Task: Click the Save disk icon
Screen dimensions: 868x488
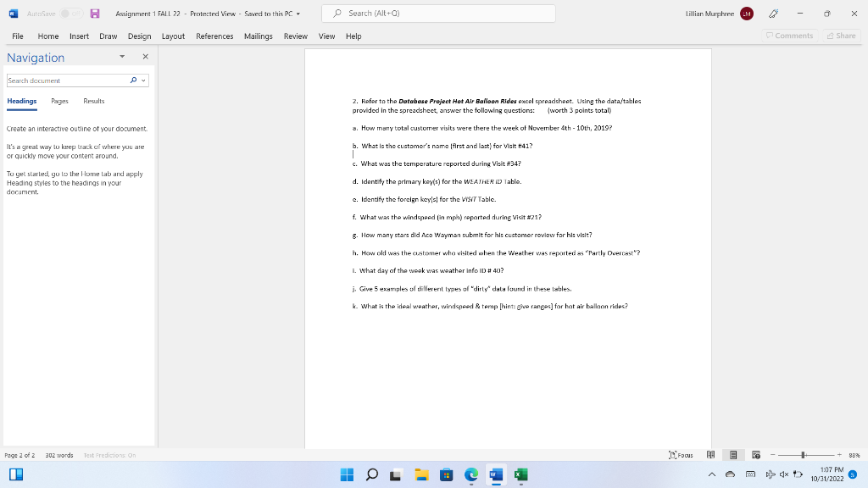Action: pos(95,14)
